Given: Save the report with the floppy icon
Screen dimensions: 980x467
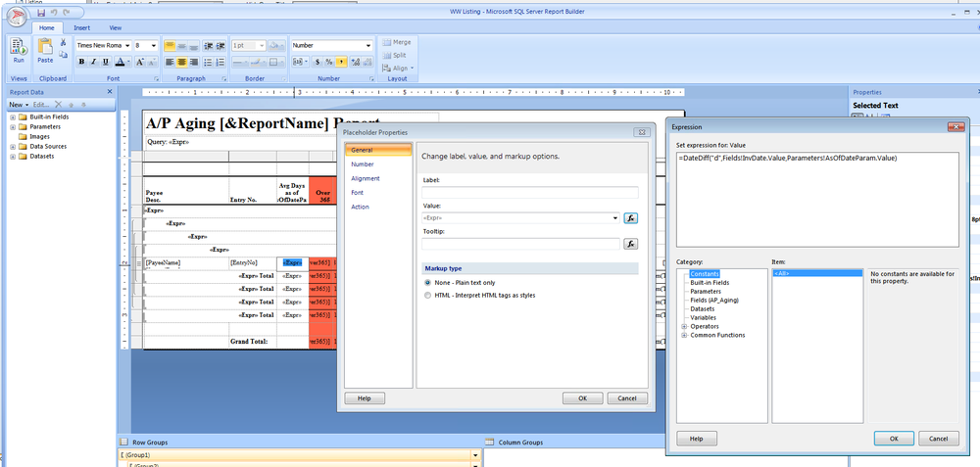Looking at the screenshot, I should pos(41,13).
